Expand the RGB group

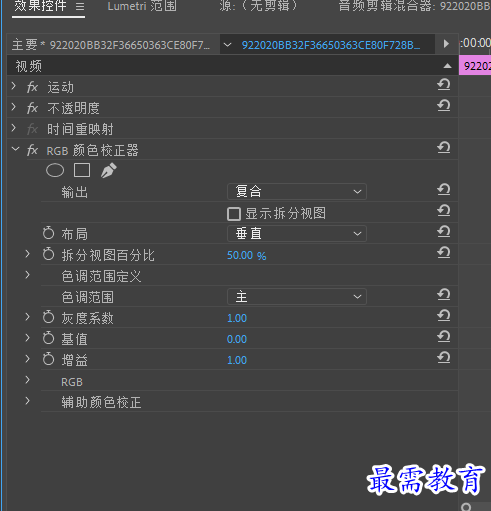coord(28,380)
